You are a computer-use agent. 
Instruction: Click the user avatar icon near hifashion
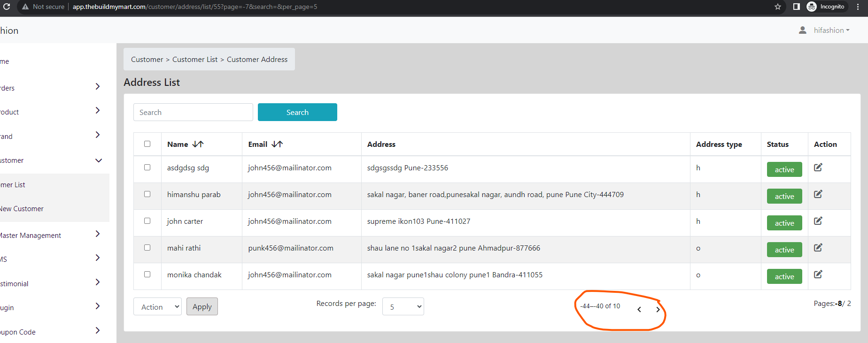coord(803,30)
